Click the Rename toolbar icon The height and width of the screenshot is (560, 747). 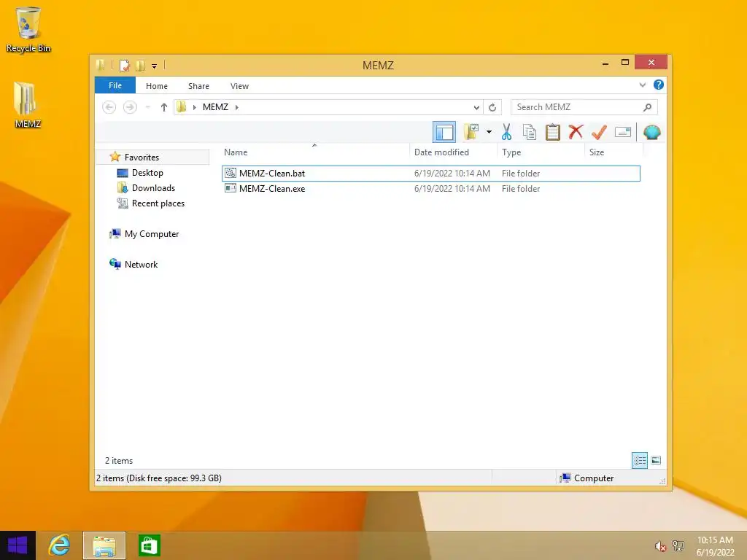(x=623, y=132)
